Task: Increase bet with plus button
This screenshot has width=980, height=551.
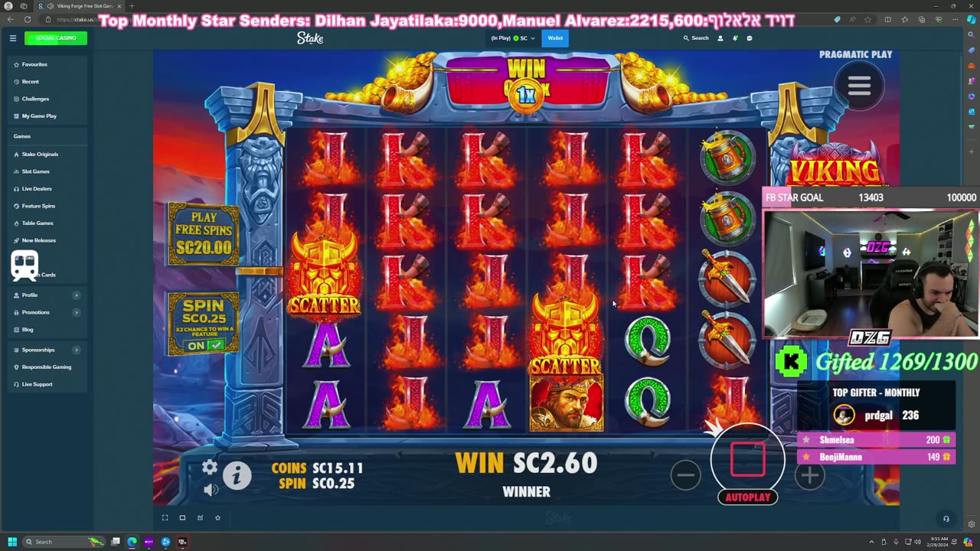Action: pyautogui.click(x=809, y=475)
